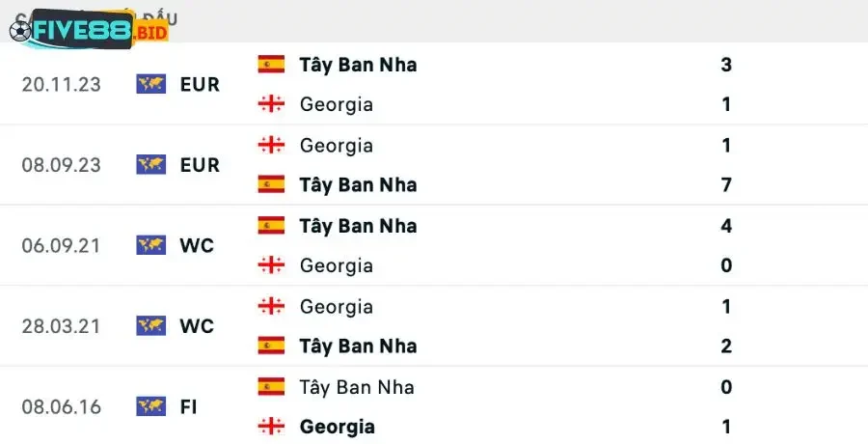Image resolution: width=868 pixels, height=444 pixels.
Task: Open Georgia team in 08.09.23 match
Action: coord(336,145)
